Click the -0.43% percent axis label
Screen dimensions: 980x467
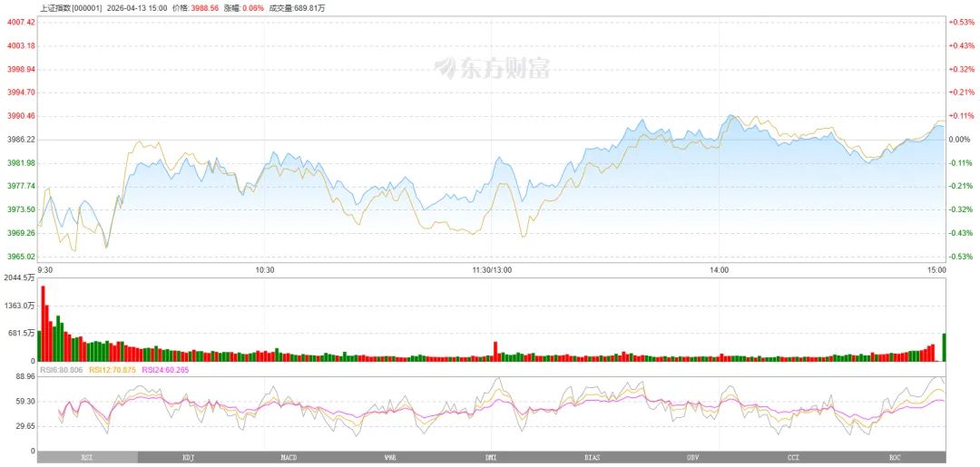[961, 233]
